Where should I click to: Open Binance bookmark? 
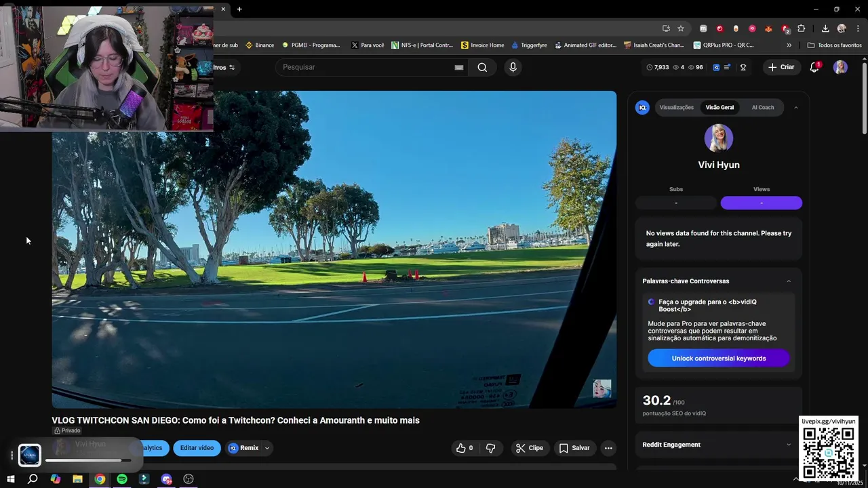coord(260,45)
